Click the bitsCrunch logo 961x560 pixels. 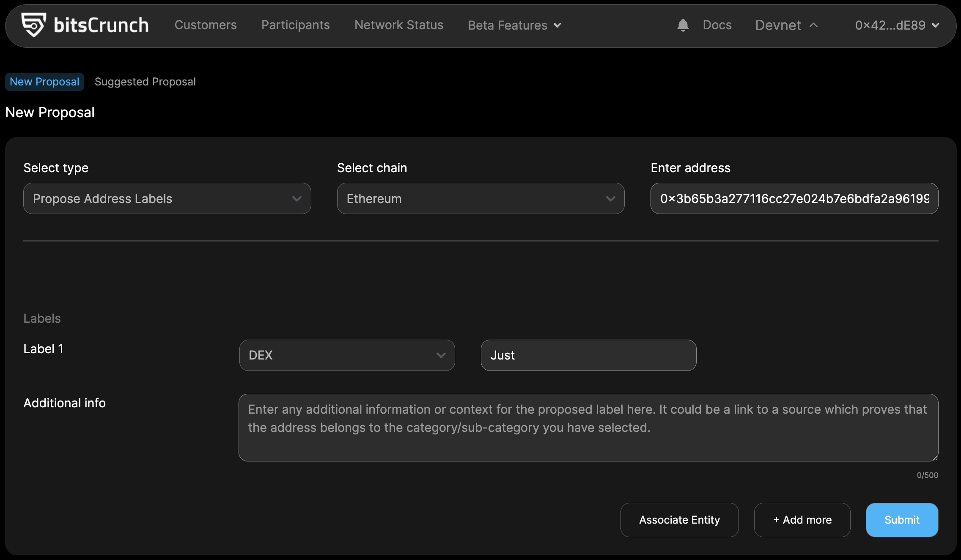pyautogui.click(x=85, y=25)
